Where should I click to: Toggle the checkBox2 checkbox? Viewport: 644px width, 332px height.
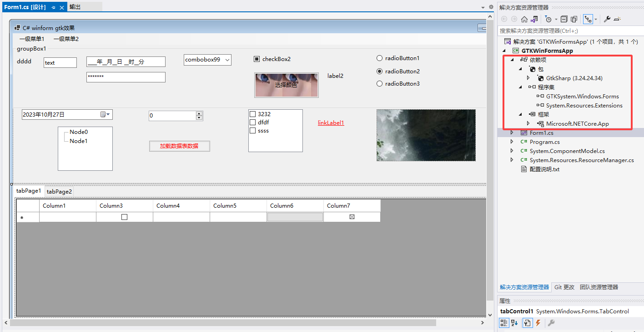point(257,59)
